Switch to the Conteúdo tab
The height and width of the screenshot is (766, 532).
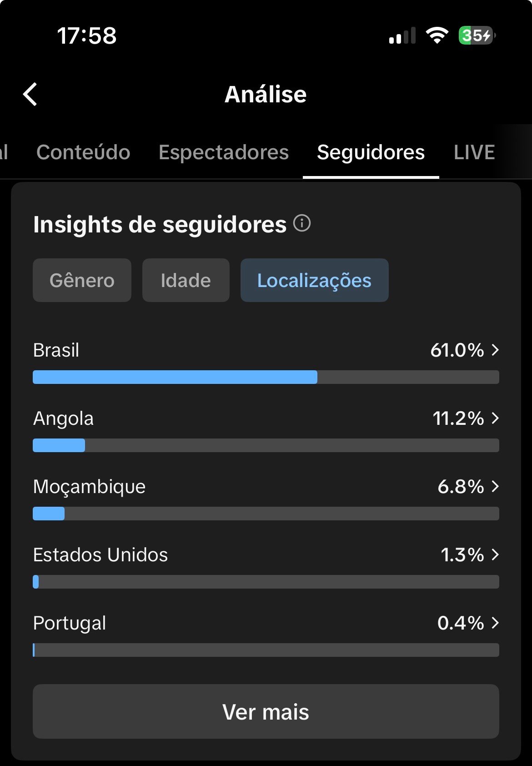click(83, 152)
